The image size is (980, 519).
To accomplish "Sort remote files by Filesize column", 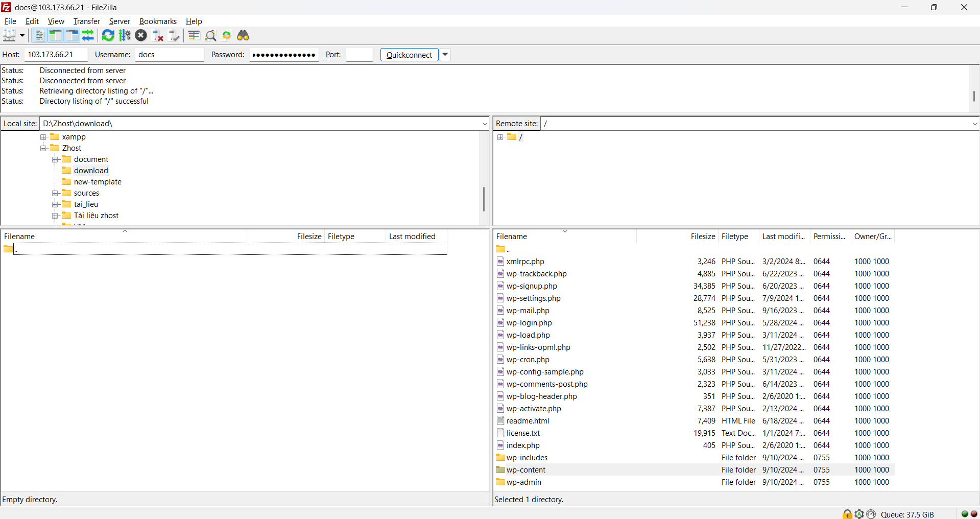I will [x=702, y=237].
